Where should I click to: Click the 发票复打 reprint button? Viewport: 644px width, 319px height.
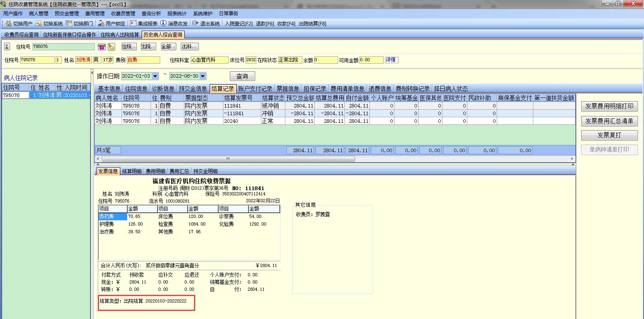pyautogui.click(x=609, y=135)
